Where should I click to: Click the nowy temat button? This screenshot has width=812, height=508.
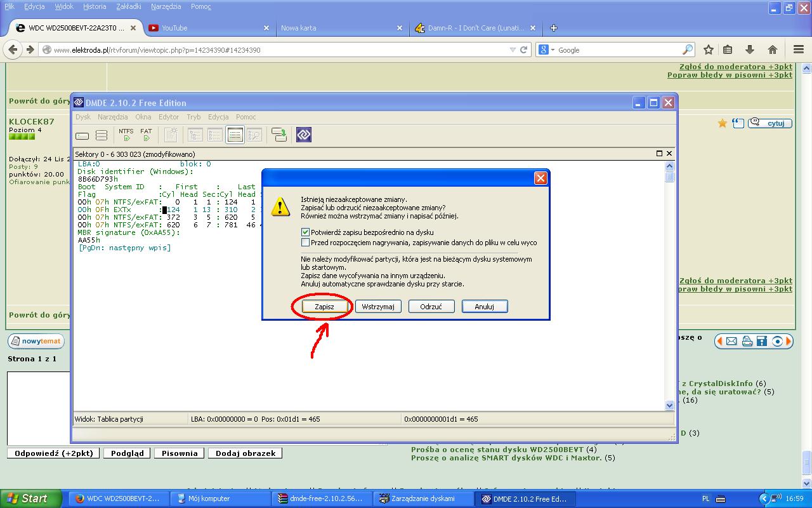pos(36,341)
